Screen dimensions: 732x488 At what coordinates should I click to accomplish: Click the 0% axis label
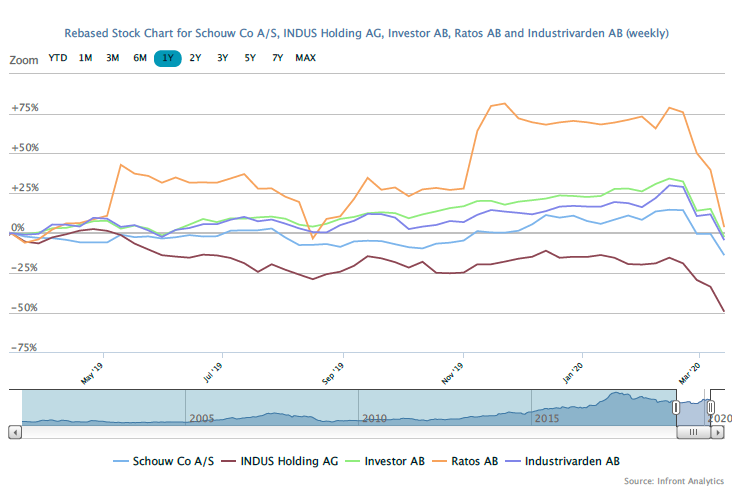18,227
